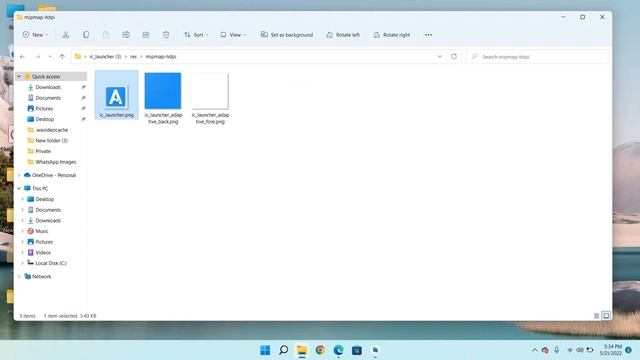Open Videos under This PC
The height and width of the screenshot is (360, 640).
click(x=43, y=253)
